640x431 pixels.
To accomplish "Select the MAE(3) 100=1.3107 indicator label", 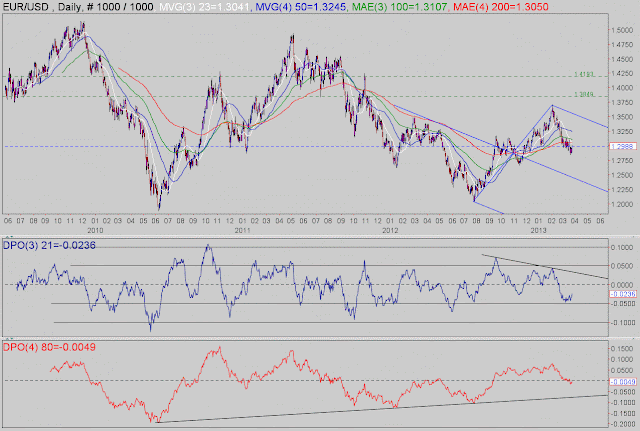I will point(398,7).
